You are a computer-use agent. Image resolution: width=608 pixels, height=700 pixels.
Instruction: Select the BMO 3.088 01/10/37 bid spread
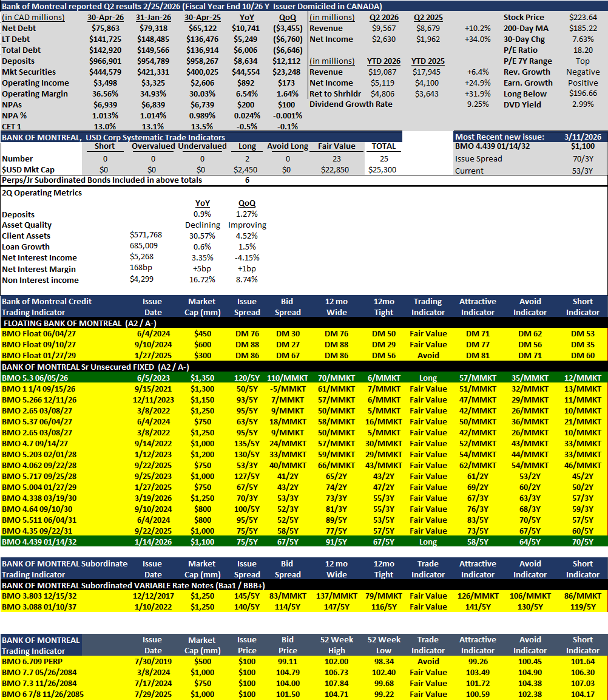click(287, 607)
